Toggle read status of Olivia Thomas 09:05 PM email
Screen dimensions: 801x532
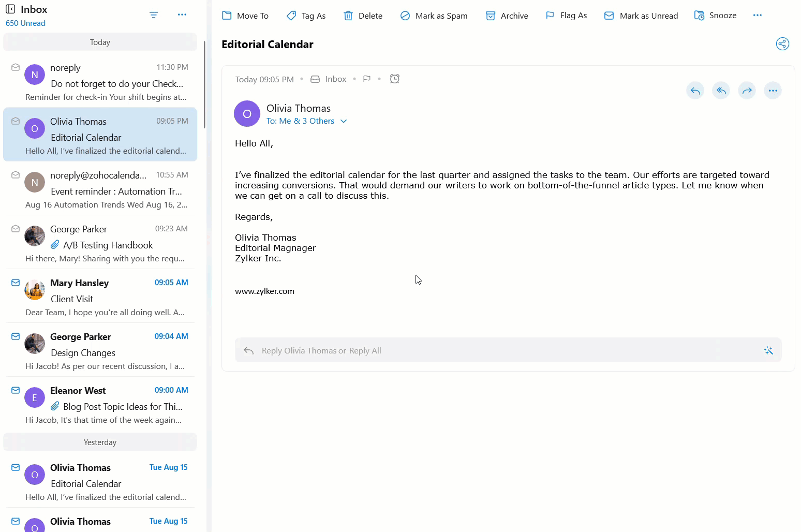[16, 121]
